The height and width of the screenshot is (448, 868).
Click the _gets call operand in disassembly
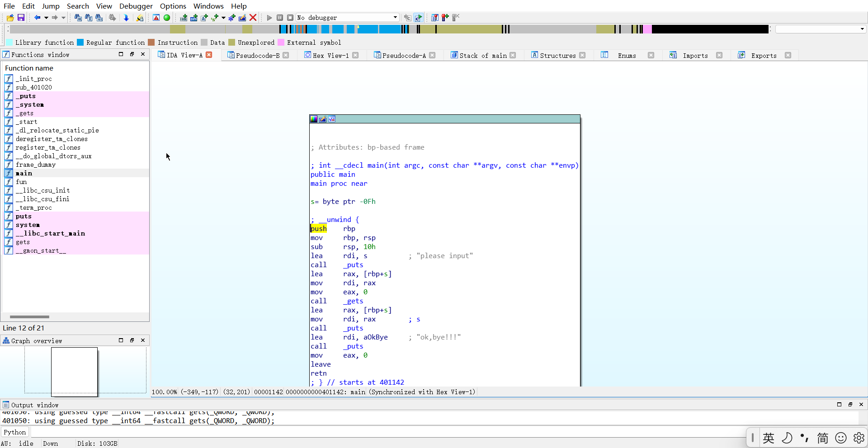353,301
